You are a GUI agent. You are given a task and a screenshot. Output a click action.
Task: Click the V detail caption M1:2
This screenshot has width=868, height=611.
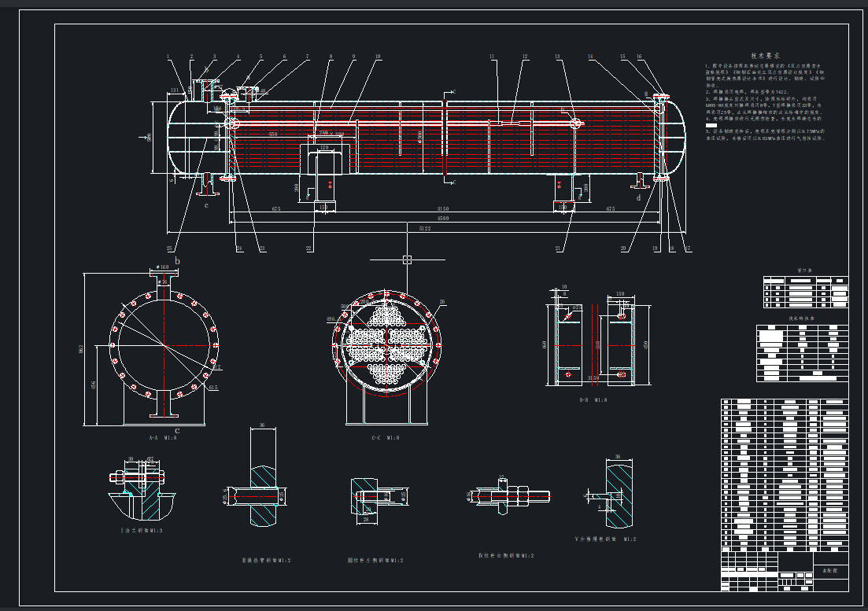pyautogui.click(x=606, y=539)
